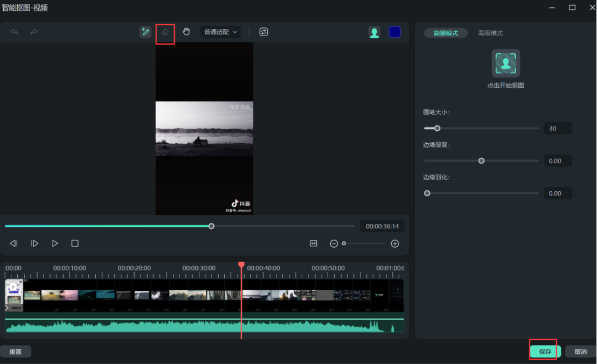Toggle the swap view icon beside 普通适配
597x364 pixels.
(x=263, y=32)
